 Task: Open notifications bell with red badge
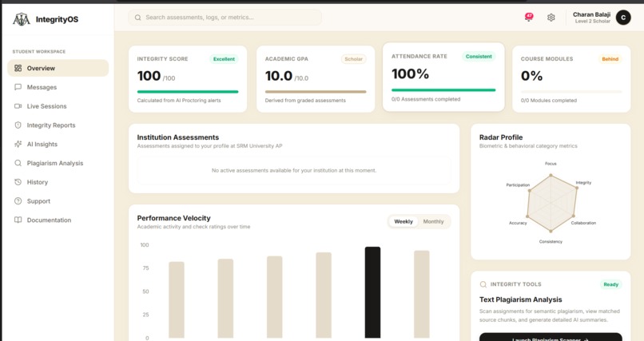pos(529,18)
